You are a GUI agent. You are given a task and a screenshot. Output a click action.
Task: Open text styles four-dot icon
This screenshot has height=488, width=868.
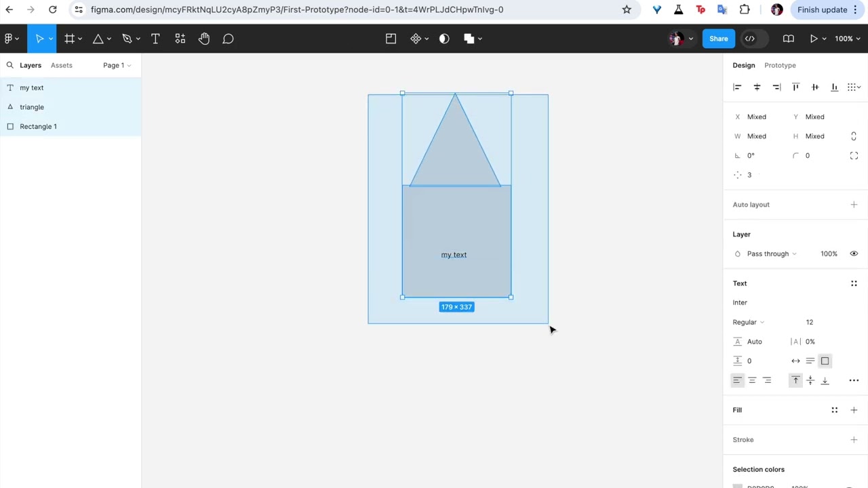point(854,283)
